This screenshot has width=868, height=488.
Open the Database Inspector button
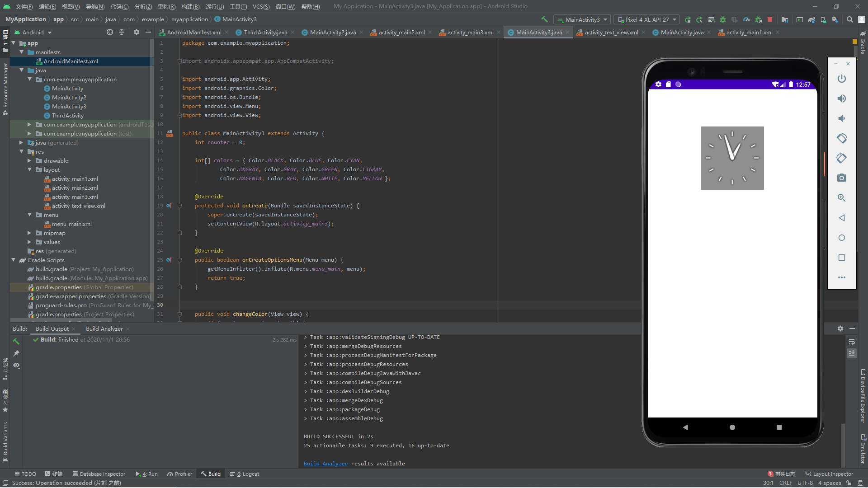click(99, 474)
